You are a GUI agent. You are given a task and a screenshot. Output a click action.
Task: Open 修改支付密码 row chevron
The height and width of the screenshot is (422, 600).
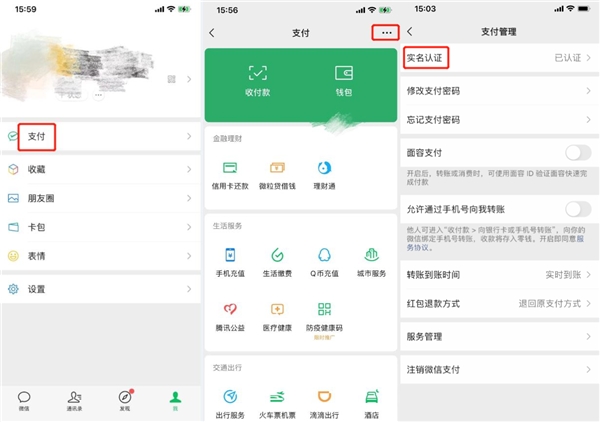tap(589, 91)
